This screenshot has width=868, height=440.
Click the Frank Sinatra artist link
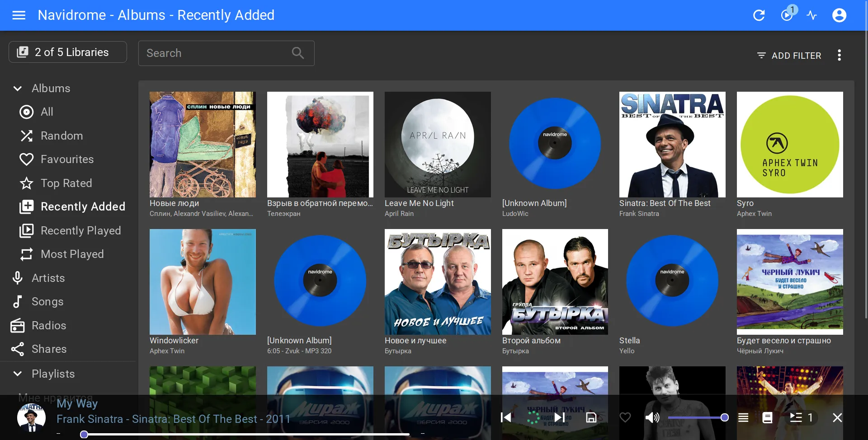pyautogui.click(x=639, y=214)
